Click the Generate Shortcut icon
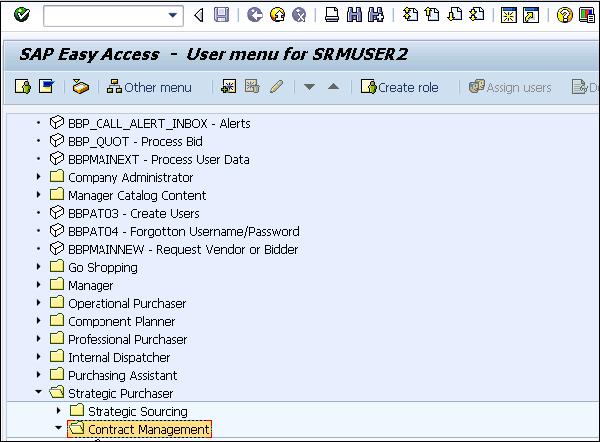 (531, 15)
